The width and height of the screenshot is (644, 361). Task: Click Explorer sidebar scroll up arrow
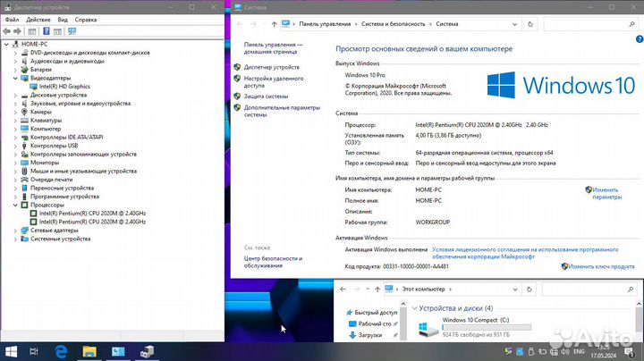[x=402, y=304]
